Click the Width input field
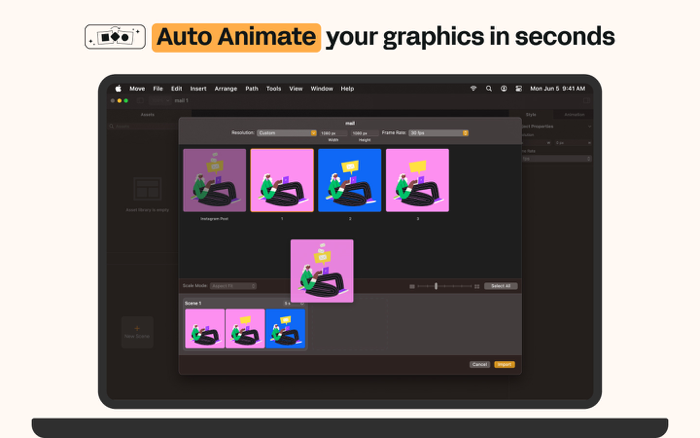This screenshot has height=438, width=700. (x=333, y=133)
